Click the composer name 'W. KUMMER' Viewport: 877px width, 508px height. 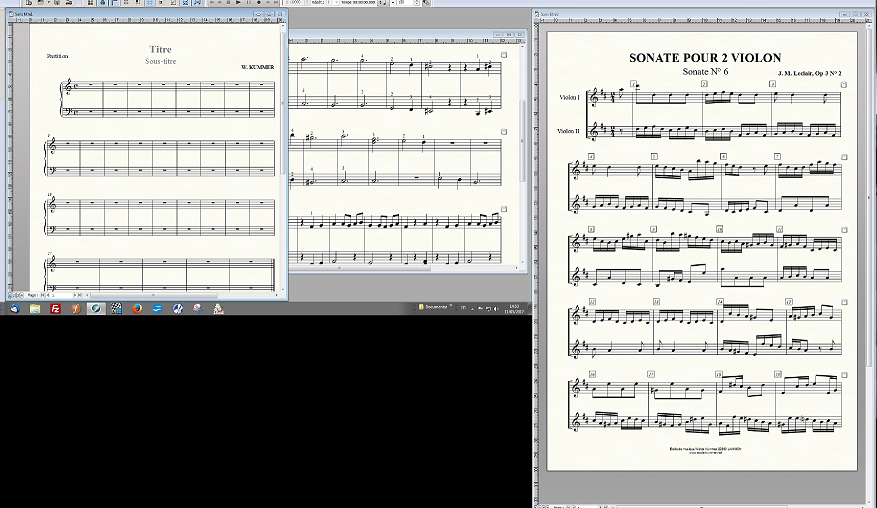[257, 67]
